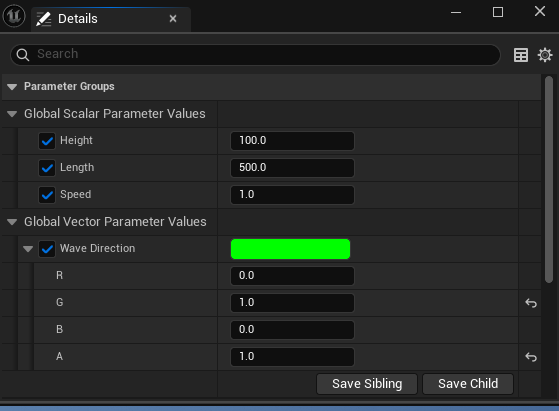Close the Details tab
Screen dimensions: 559x411
[x=173, y=19]
